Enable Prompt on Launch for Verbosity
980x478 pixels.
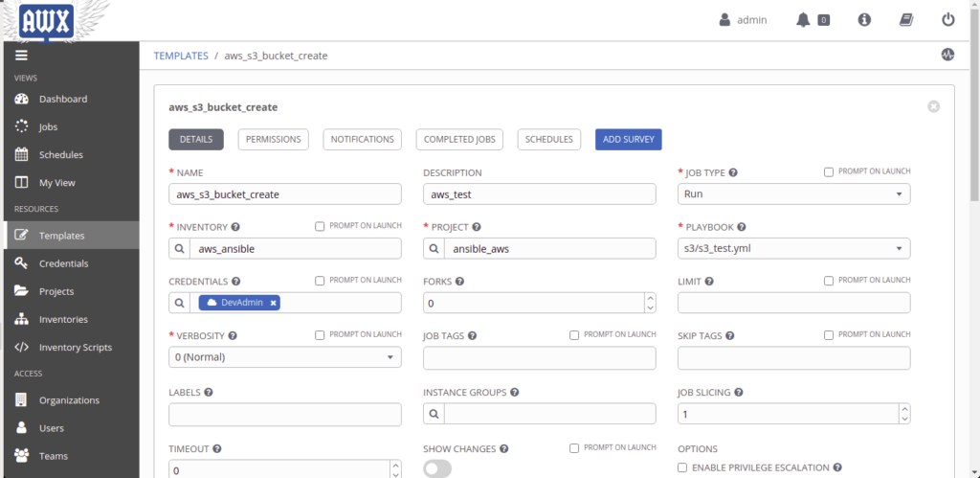(320, 335)
